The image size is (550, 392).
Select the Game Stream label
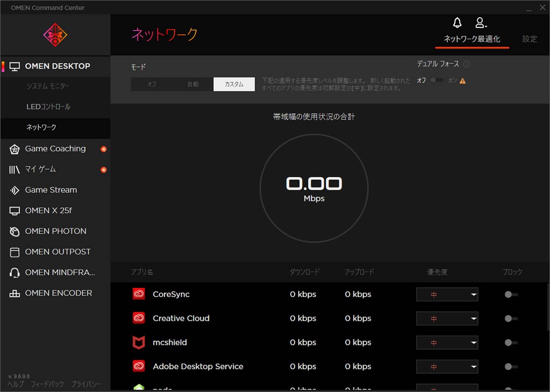tap(51, 190)
